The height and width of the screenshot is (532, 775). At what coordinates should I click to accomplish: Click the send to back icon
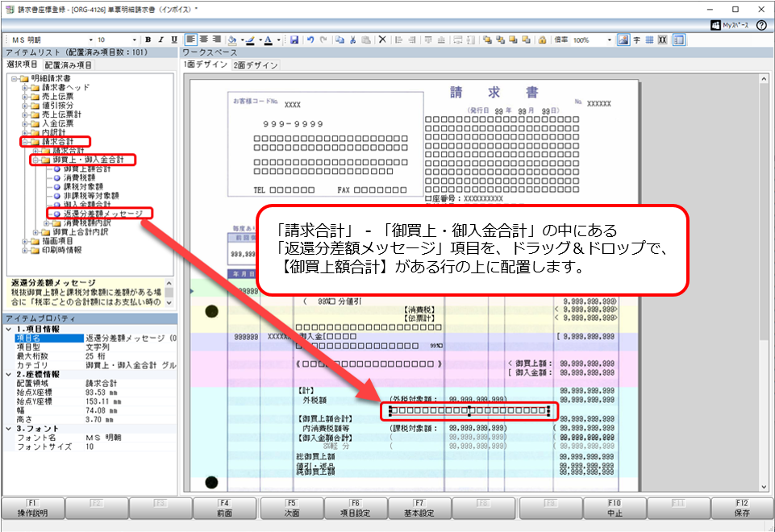point(500,40)
